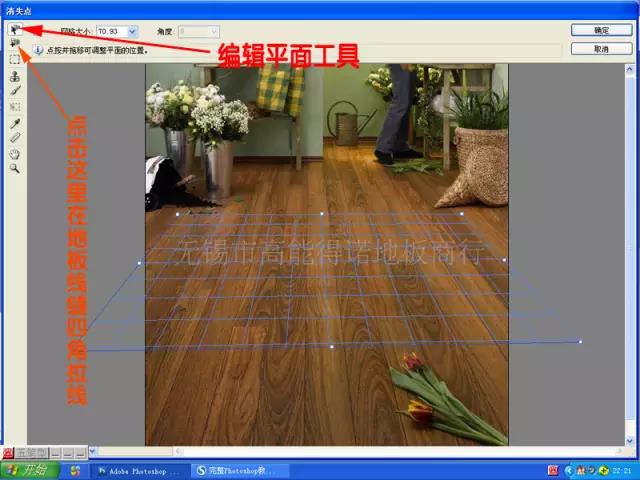Click the top-left plane corner handle
The height and width of the screenshot is (480, 640).
click(178, 214)
